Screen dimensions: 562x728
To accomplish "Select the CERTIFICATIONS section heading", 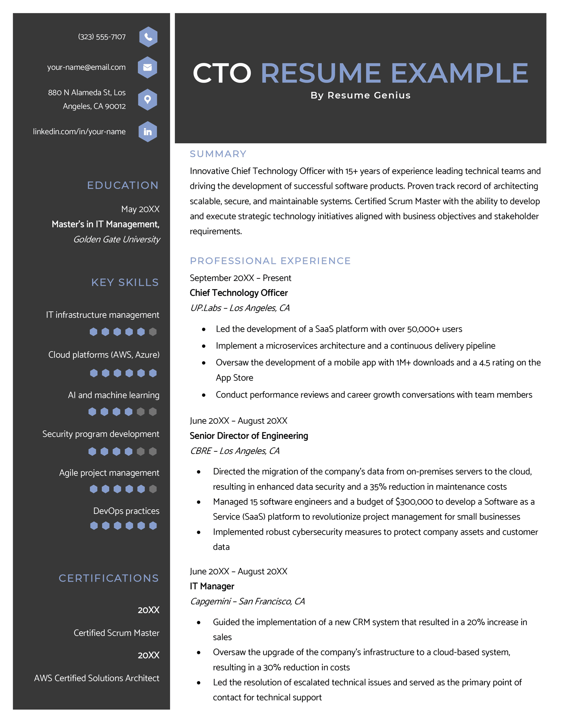I will [x=109, y=578].
